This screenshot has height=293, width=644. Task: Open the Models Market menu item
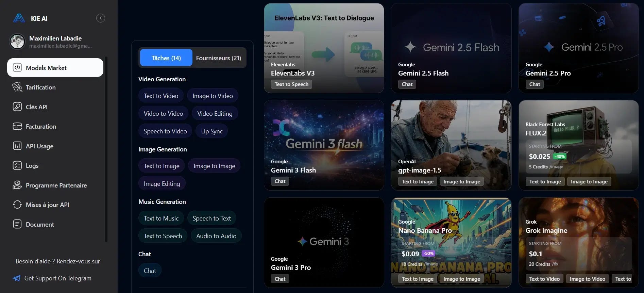pyautogui.click(x=55, y=67)
